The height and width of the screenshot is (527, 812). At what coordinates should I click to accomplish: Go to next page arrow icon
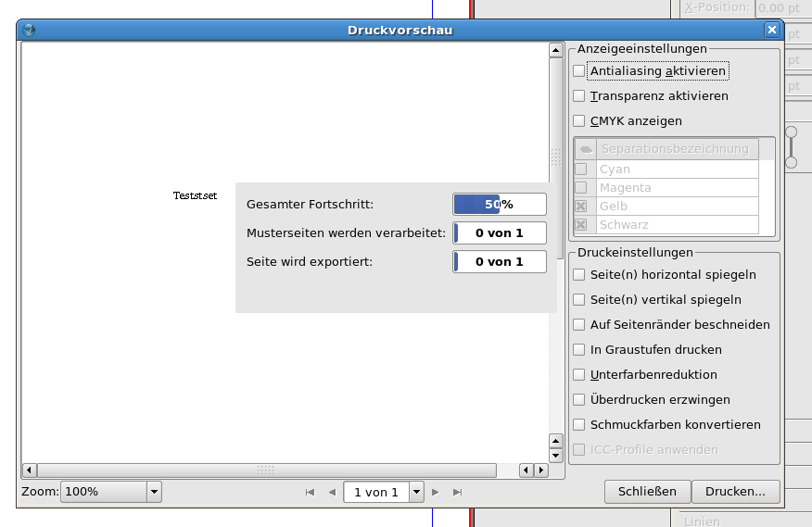436,493
